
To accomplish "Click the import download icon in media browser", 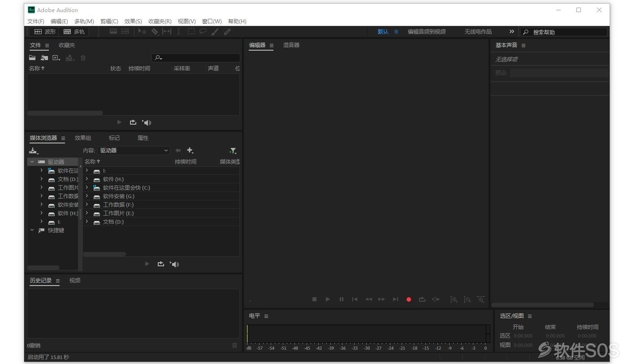I will [34, 151].
